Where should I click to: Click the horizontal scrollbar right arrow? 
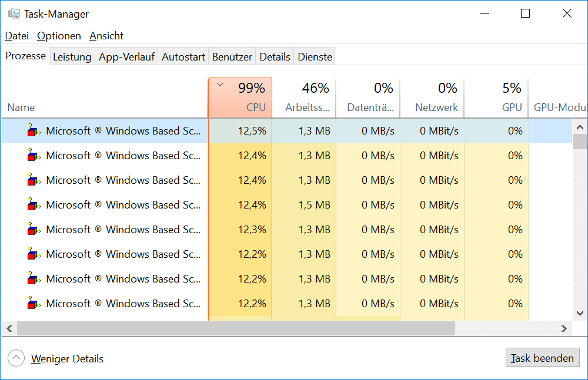564,328
